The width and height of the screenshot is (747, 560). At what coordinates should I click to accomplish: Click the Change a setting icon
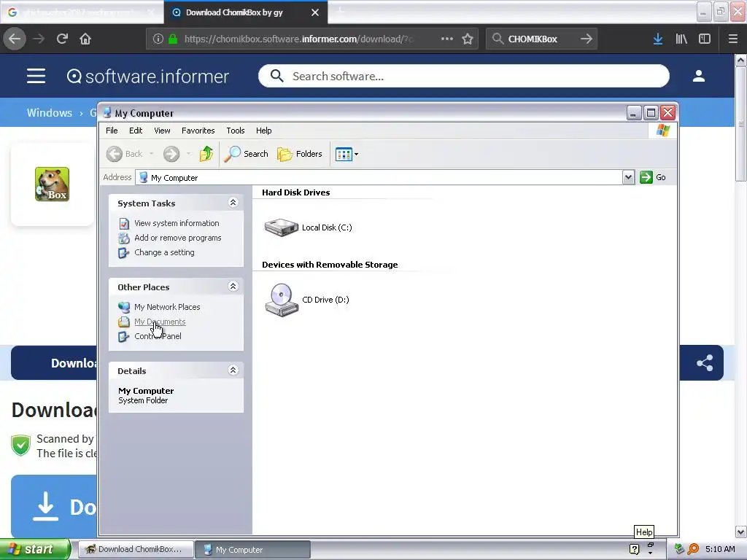click(x=124, y=253)
